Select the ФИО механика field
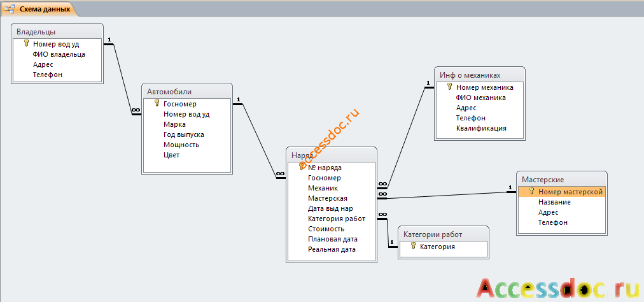 point(480,97)
